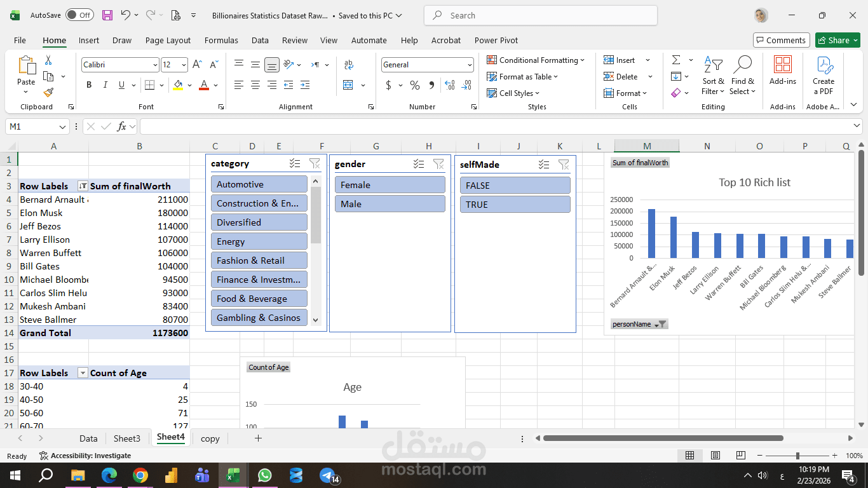Click the Share button
This screenshot has width=868, height=488.
pyautogui.click(x=837, y=40)
